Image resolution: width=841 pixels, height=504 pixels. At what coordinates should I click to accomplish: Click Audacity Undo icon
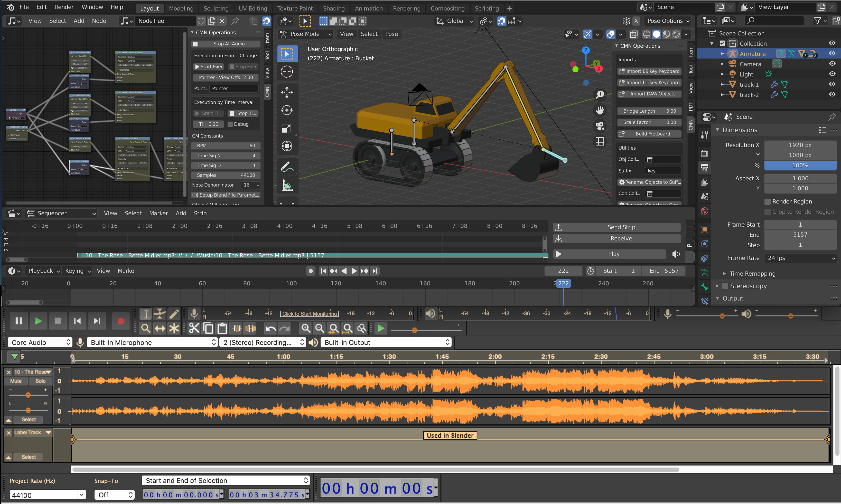click(x=270, y=328)
